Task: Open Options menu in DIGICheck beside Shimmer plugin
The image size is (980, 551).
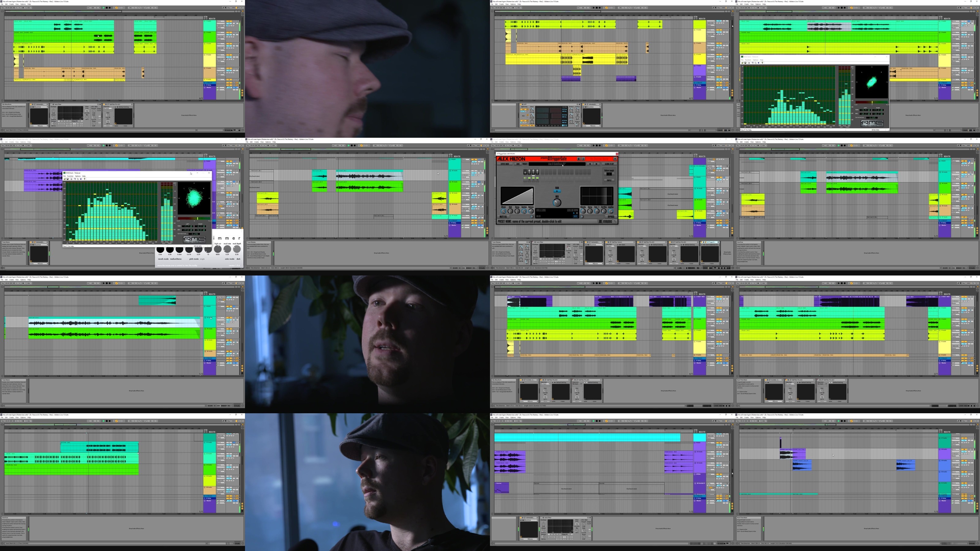Action: [x=77, y=176]
